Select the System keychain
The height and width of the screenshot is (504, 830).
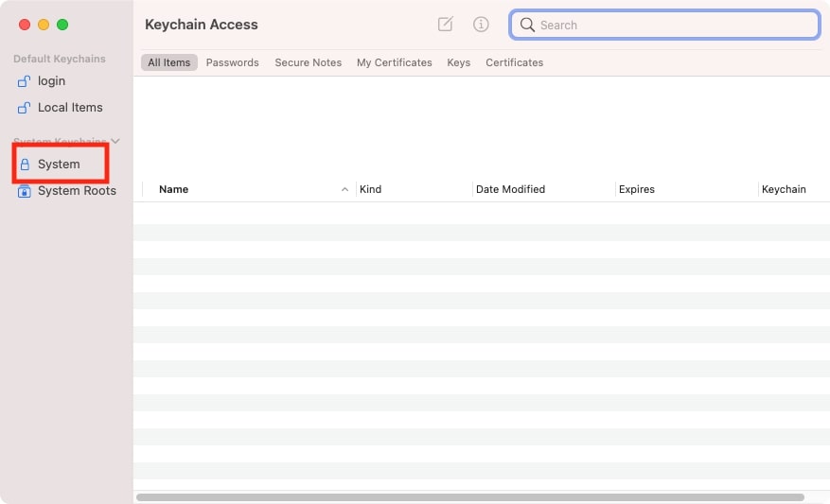tap(48, 164)
